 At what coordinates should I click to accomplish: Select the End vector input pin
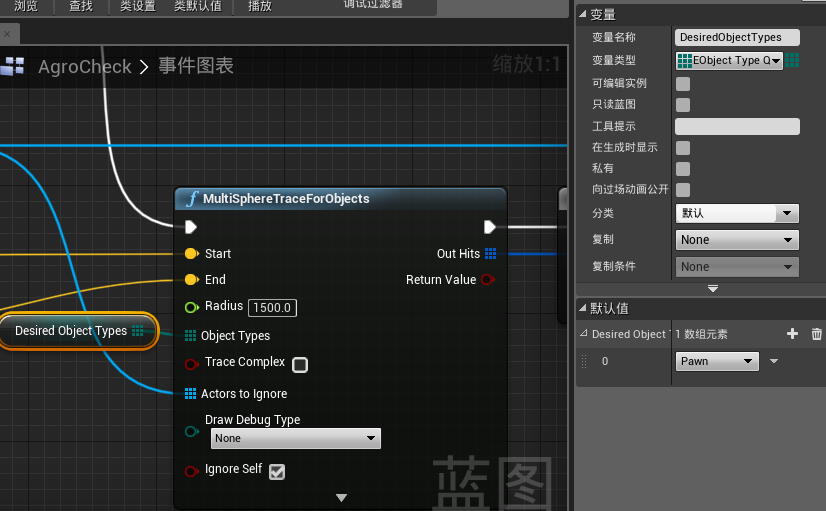point(192,279)
